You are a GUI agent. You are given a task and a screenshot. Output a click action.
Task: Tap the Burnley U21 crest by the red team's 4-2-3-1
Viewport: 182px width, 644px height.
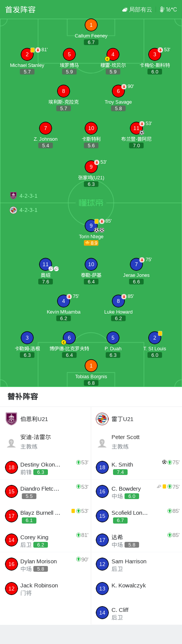pyautogui.click(x=13, y=196)
